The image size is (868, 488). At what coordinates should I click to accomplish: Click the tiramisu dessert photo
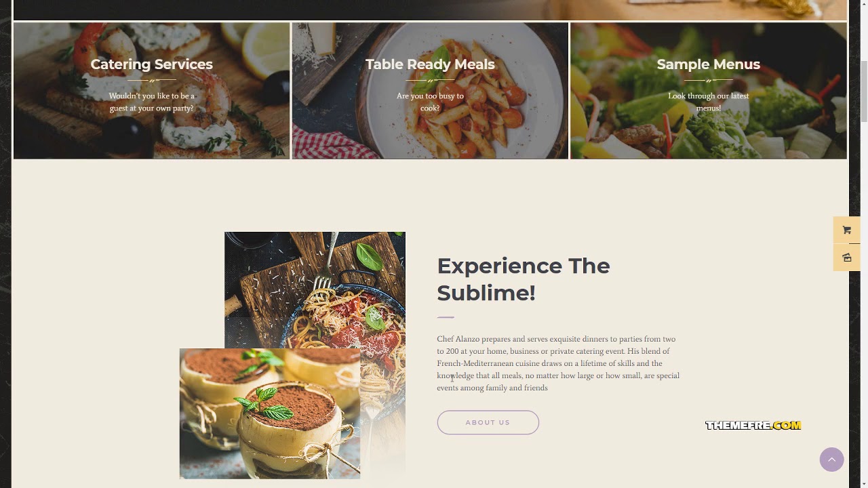[270, 413]
